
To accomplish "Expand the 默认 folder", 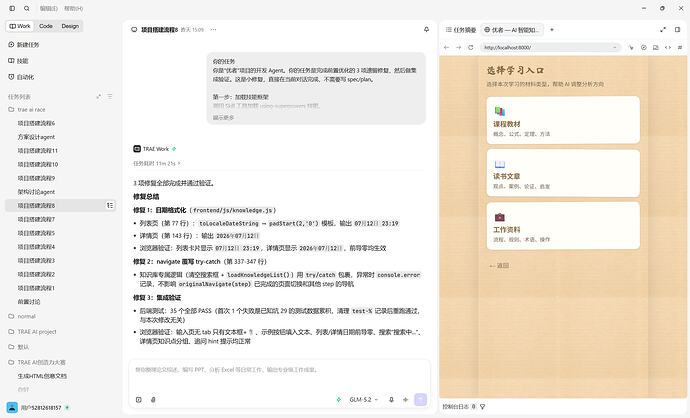I will [x=19, y=347].
